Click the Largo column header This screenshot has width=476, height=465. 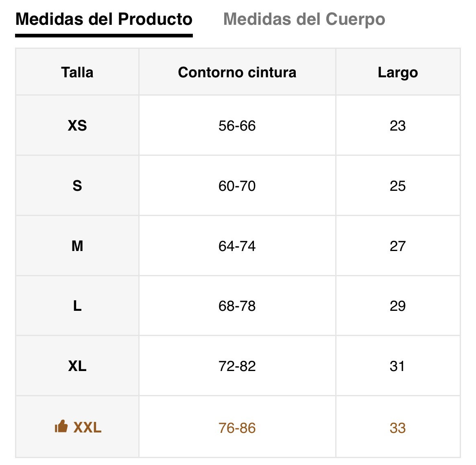coord(398,72)
